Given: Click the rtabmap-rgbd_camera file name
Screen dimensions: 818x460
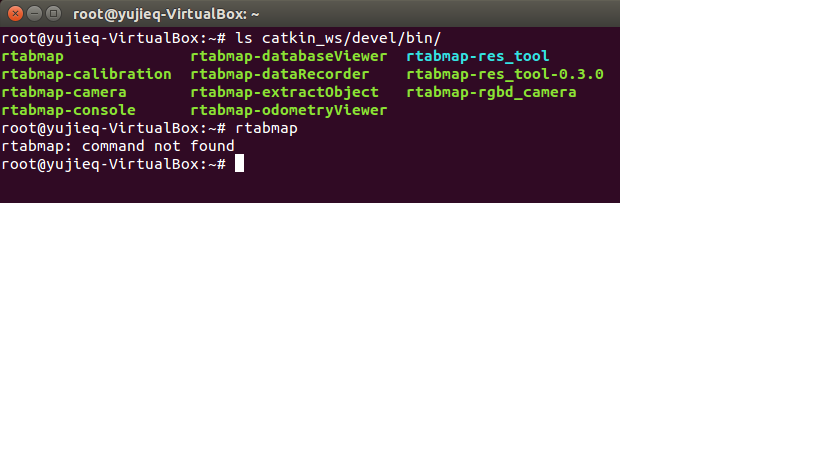Looking at the screenshot, I should tap(491, 92).
